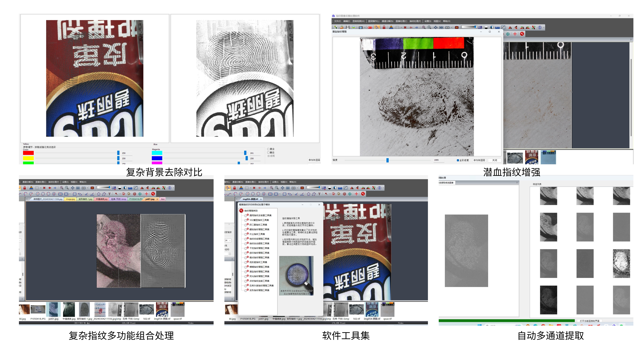
Task: Click horizontal flip triangles icon in 软件工具集 screenshot
Action: (352, 188)
